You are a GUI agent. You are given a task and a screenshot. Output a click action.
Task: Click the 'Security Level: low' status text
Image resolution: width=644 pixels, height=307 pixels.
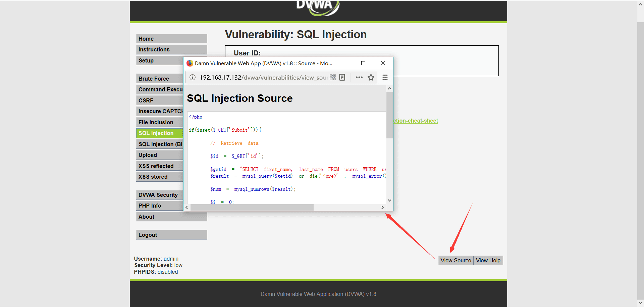[158, 265]
